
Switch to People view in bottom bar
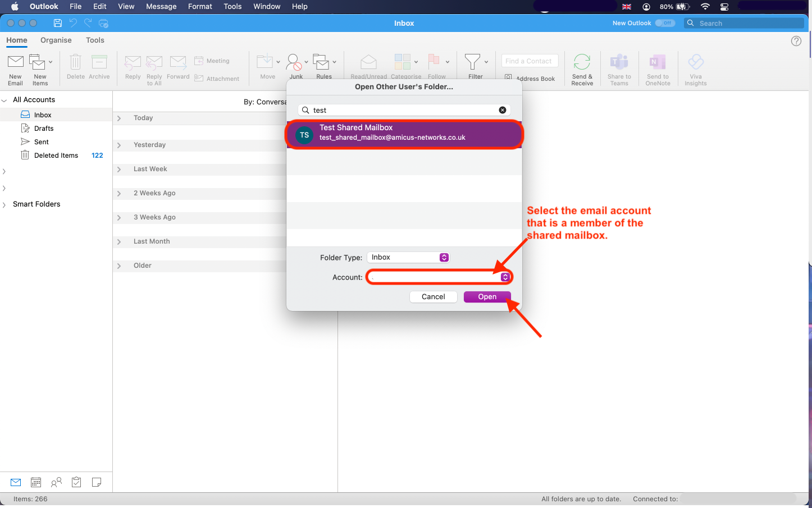[x=56, y=482]
